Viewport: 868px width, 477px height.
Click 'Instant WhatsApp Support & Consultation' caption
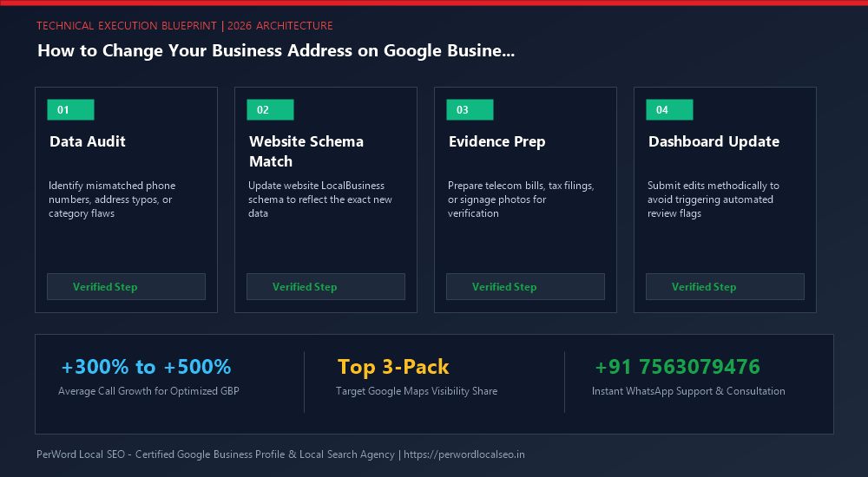[x=688, y=390]
